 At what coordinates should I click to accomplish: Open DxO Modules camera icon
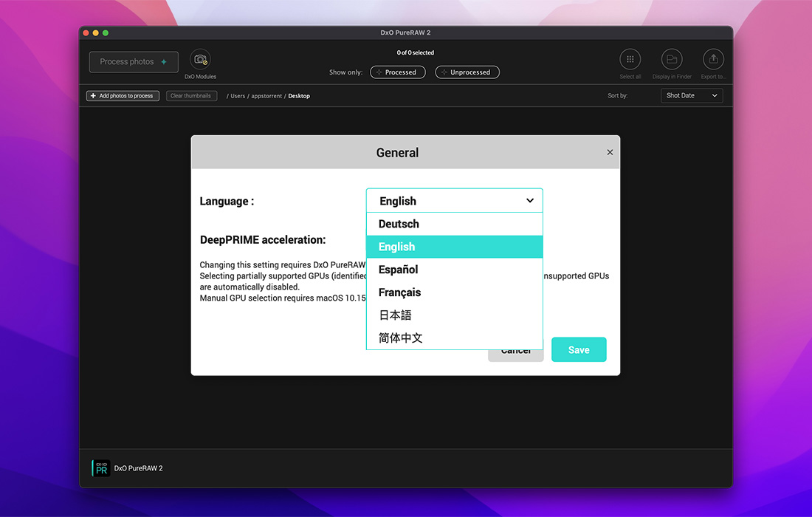tap(200, 60)
